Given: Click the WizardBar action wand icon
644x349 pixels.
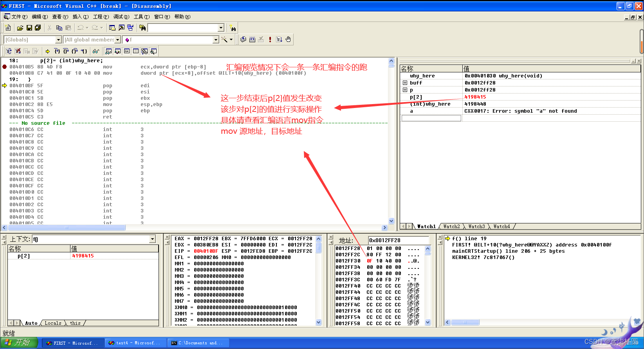Looking at the screenshot, I should click(x=224, y=40).
